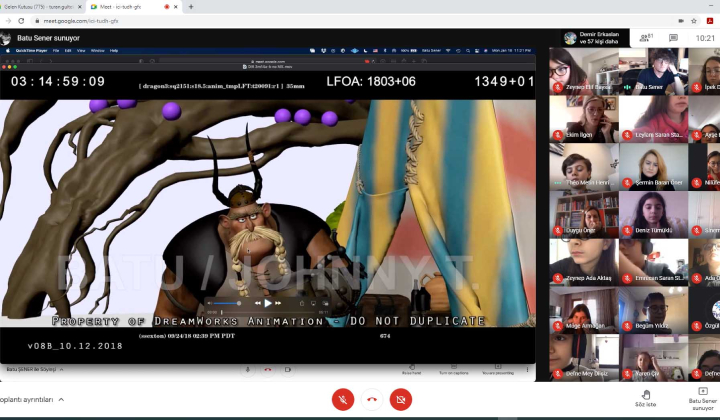Screen dimensions: 720x420
Task: Fast forward the shared QuickTime video
Action: coord(278,303)
